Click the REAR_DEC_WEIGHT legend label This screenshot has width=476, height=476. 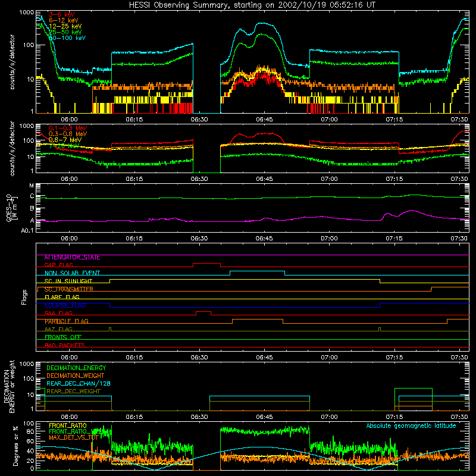point(73,392)
